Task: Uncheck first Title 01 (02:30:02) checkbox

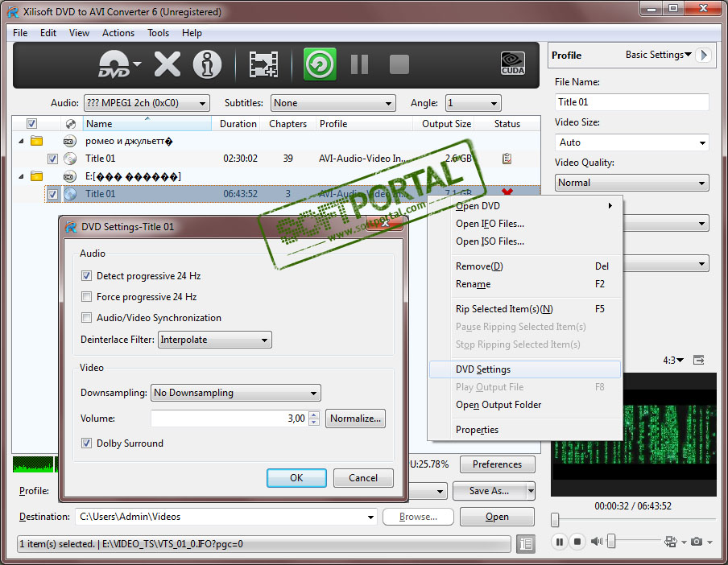Action: (x=52, y=159)
